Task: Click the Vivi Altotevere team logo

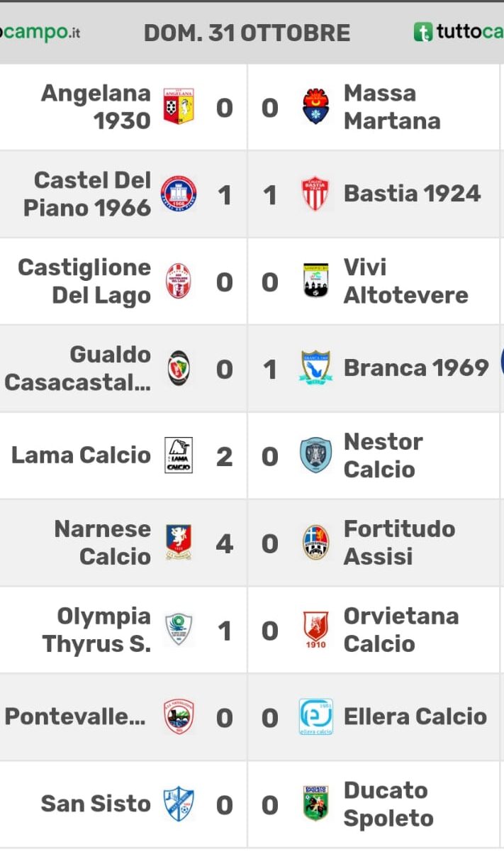Action: 315,281
